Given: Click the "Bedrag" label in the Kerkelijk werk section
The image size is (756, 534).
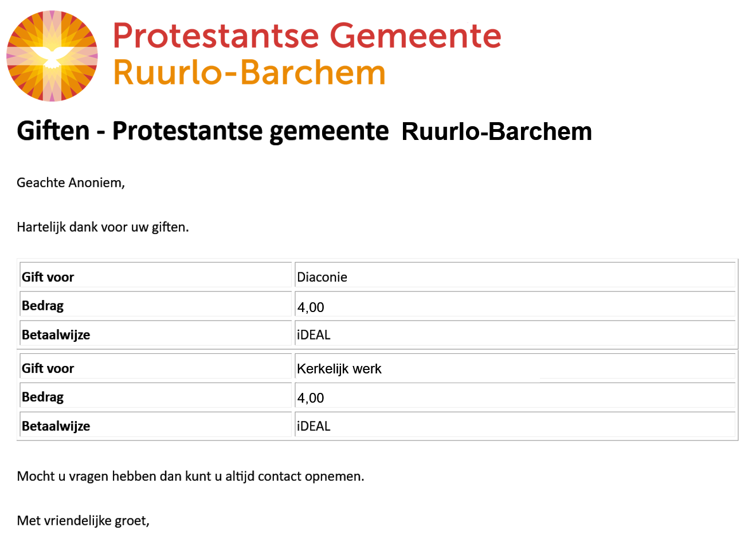Looking at the screenshot, I should [x=43, y=397].
